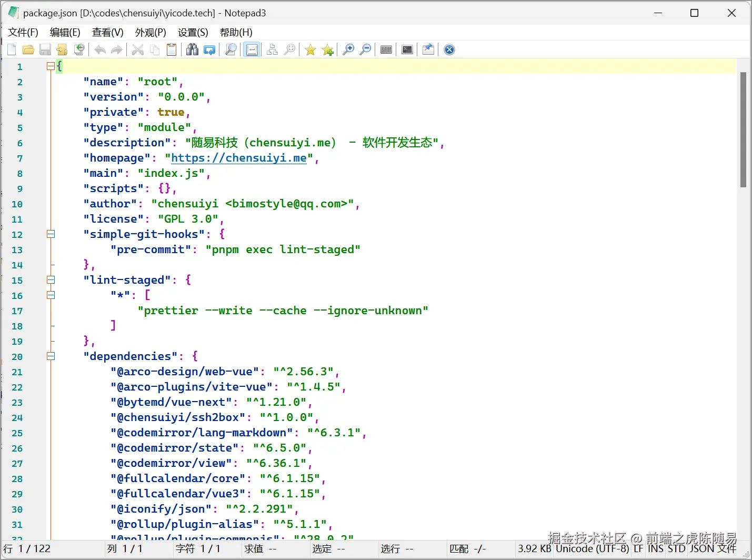Click the toggle folds hierarchy icon

click(x=273, y=49)
